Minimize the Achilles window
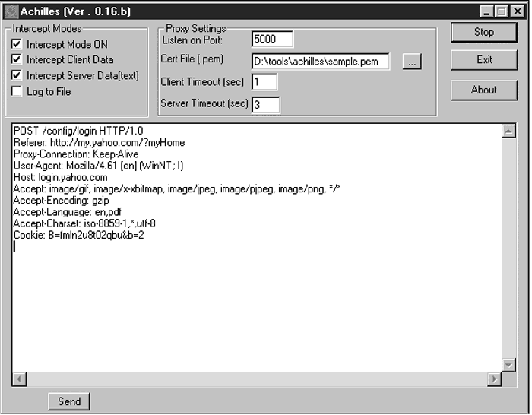 pos(487,11)
